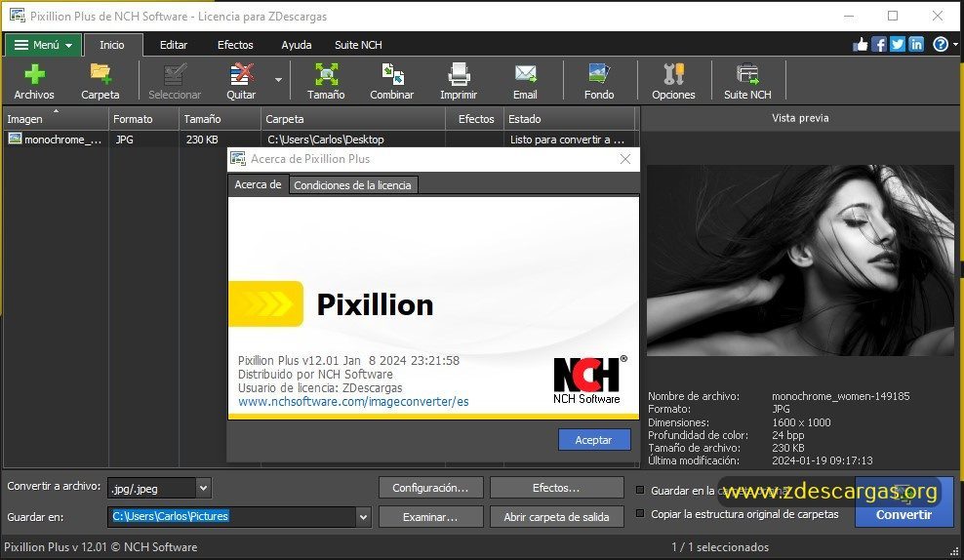Image resolution: width=964 pixels, height=560 pixels.
Task: Click the preview image of the woman
Action: 800,260
